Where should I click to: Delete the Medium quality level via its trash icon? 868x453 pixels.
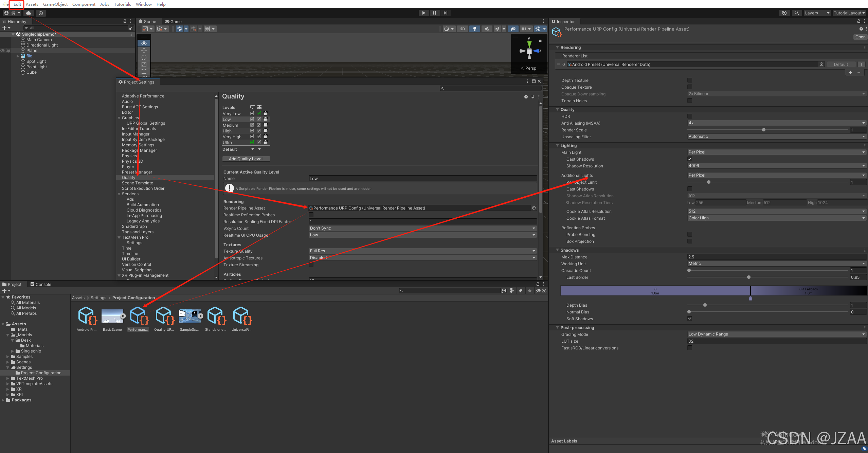tap(266, 125)
